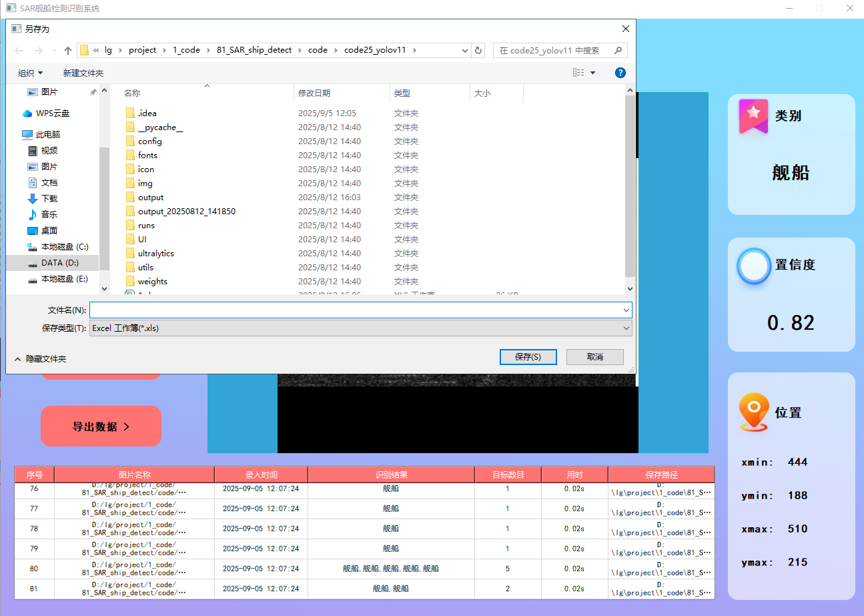
Task: Select 本地磁盘 (C:) drive
Action: coord(57,247)
